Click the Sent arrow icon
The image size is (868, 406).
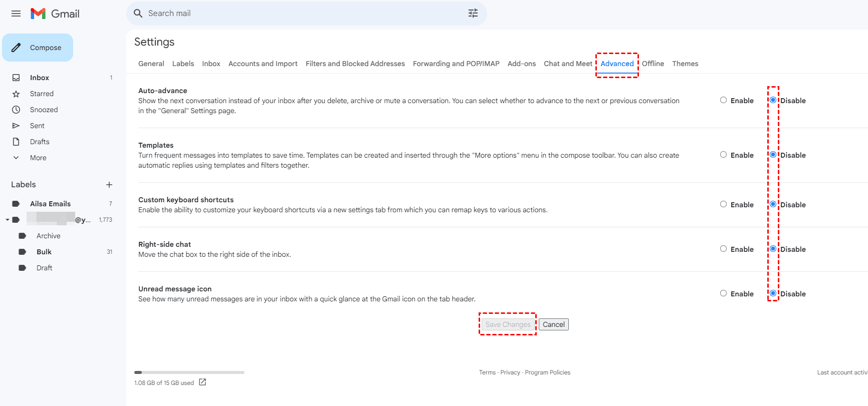click(16, 126)
